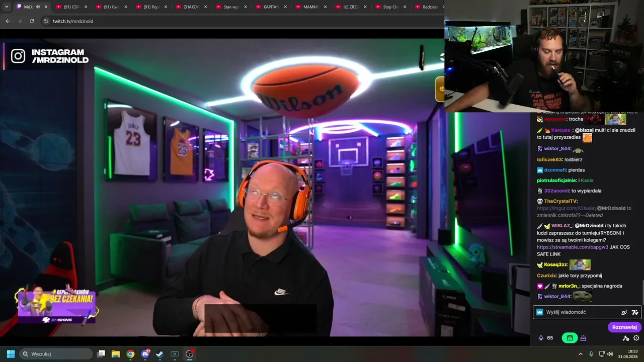644x362 pixels.
Task: Open the 7TV emote picker in chat
Action: tap(635, 312)
